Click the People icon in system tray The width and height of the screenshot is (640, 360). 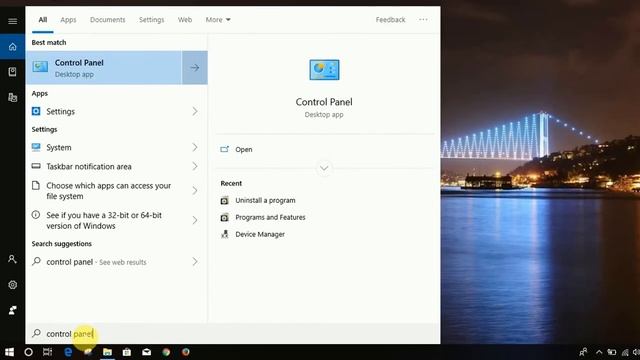tap(583, 352)
